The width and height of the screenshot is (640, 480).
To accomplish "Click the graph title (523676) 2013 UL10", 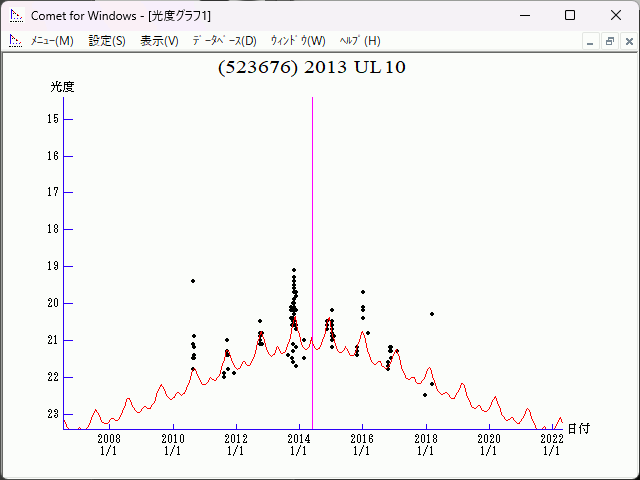I will pos(311,68).
